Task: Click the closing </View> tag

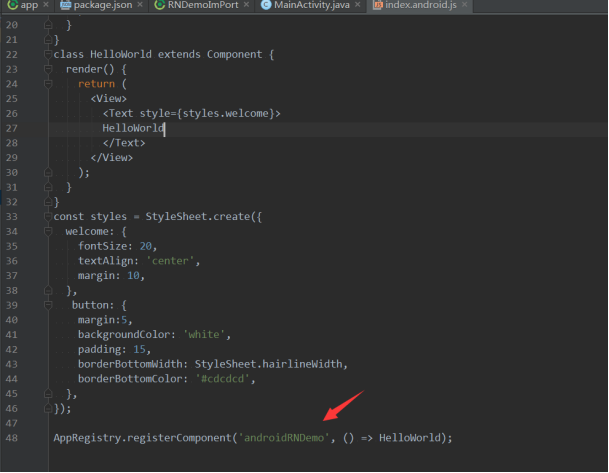Action: click(x=112, y=158)
